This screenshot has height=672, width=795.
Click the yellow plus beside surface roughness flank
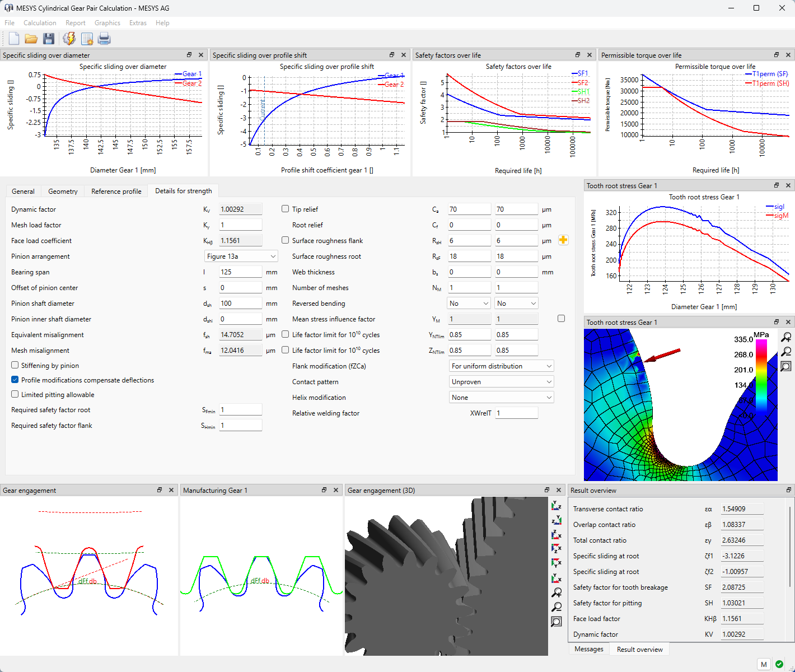[563, 240]
